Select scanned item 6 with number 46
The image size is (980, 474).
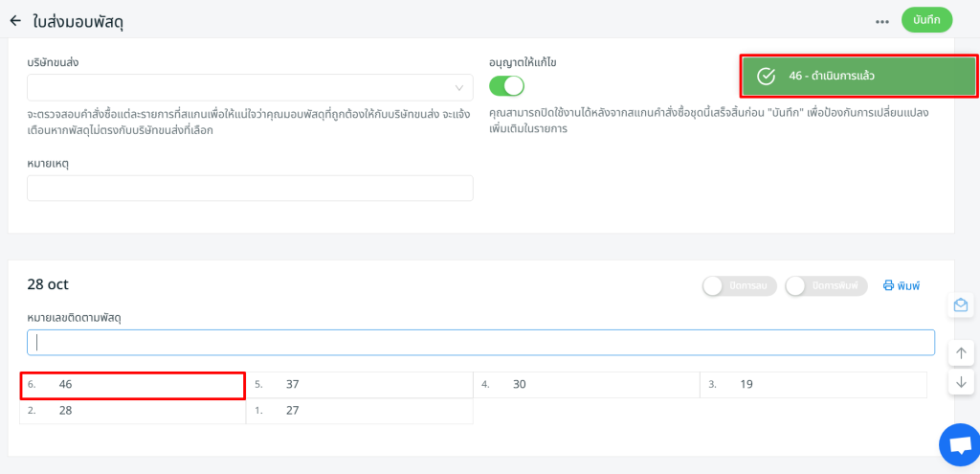pyautogui.click(x=133, y=385)
